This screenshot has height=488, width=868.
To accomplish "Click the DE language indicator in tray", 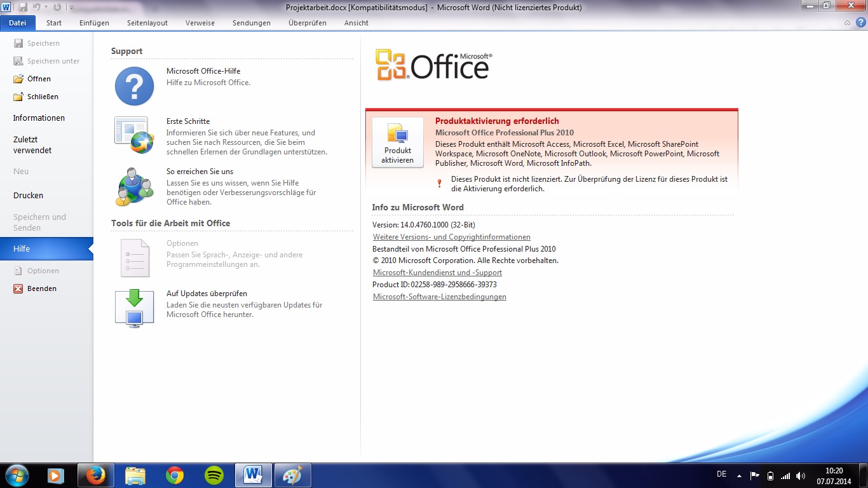I will pos(721,474).
